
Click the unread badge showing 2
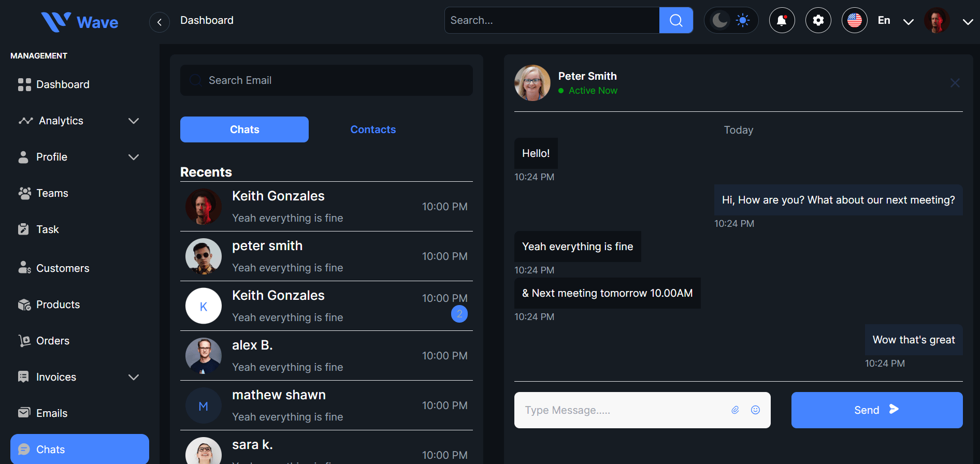[459, 314]
